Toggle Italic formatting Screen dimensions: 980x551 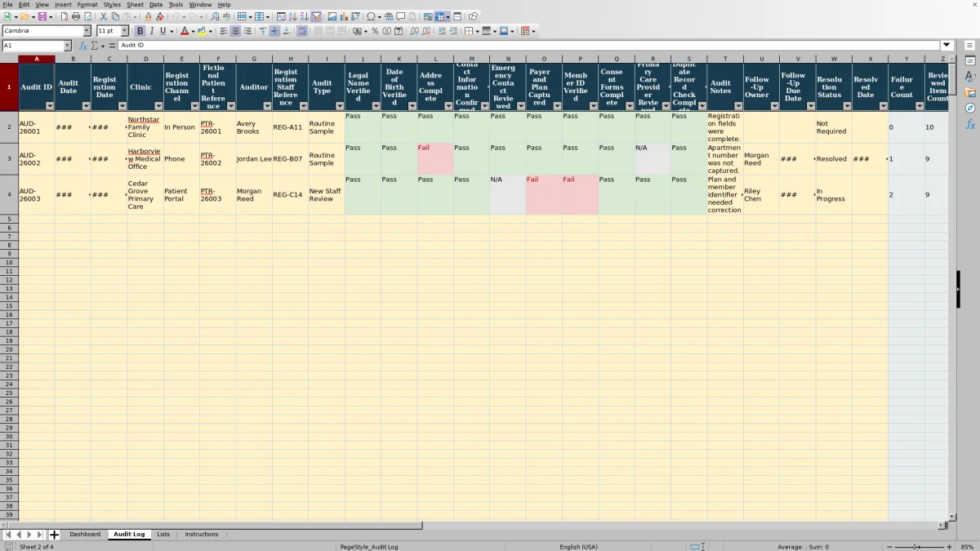coord(151,31)
